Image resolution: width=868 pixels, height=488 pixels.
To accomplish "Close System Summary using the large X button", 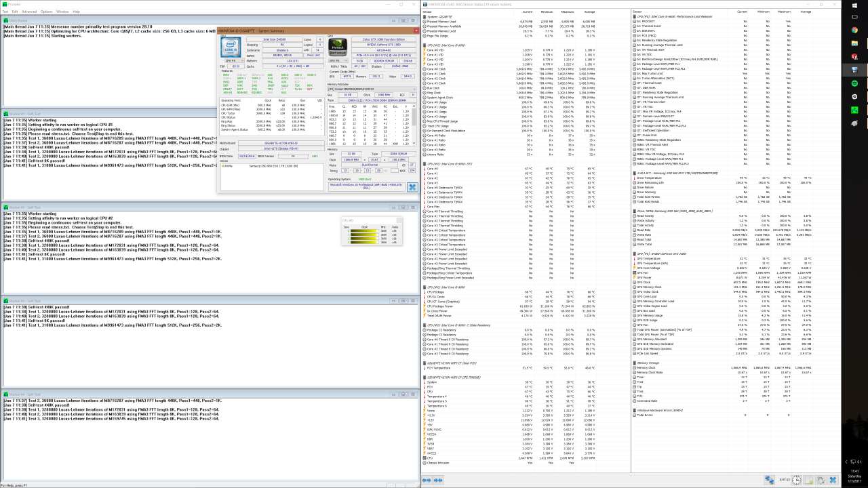I will coord(412,187).
